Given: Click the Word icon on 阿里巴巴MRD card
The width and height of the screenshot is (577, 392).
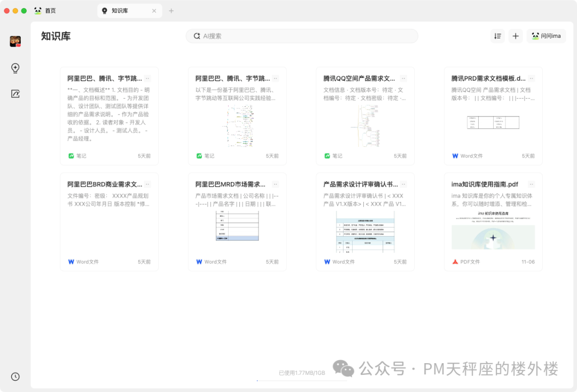Looking at the screenshot, I should tap(199, 262).
